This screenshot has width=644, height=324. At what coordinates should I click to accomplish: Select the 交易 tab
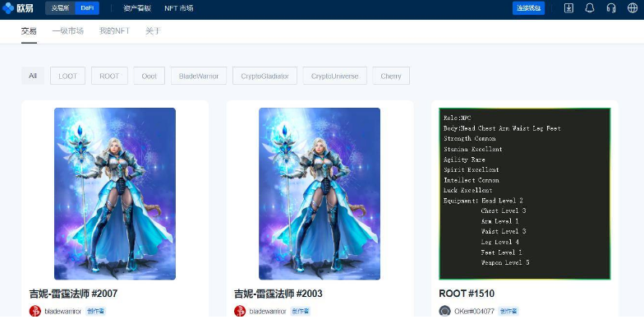[29, 31]
